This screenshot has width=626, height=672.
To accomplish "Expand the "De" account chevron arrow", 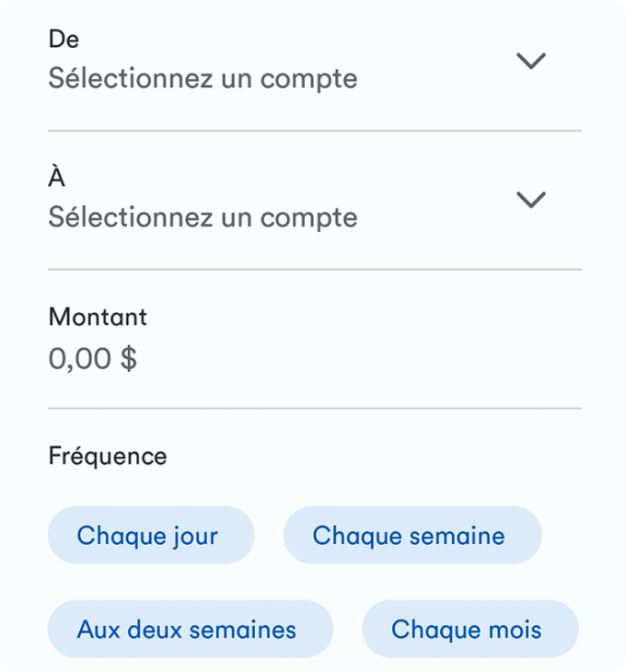I will point(531,61).
